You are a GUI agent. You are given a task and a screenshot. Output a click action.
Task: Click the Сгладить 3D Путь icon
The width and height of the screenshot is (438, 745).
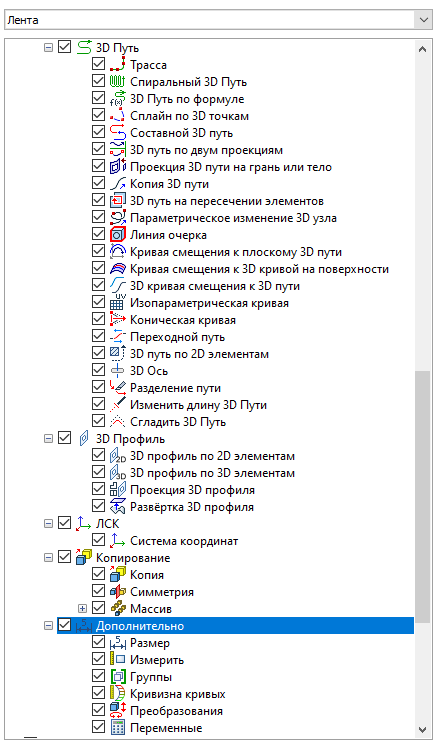(x=117, y=422)
